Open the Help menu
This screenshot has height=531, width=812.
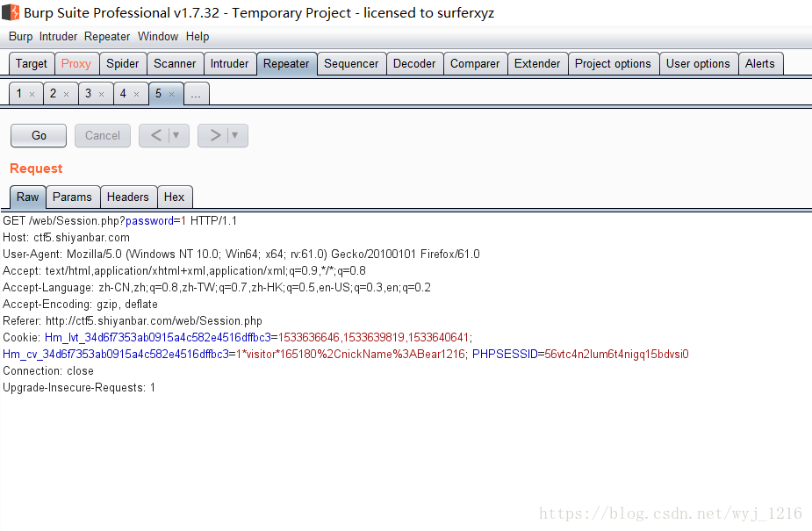coord(198,37)
